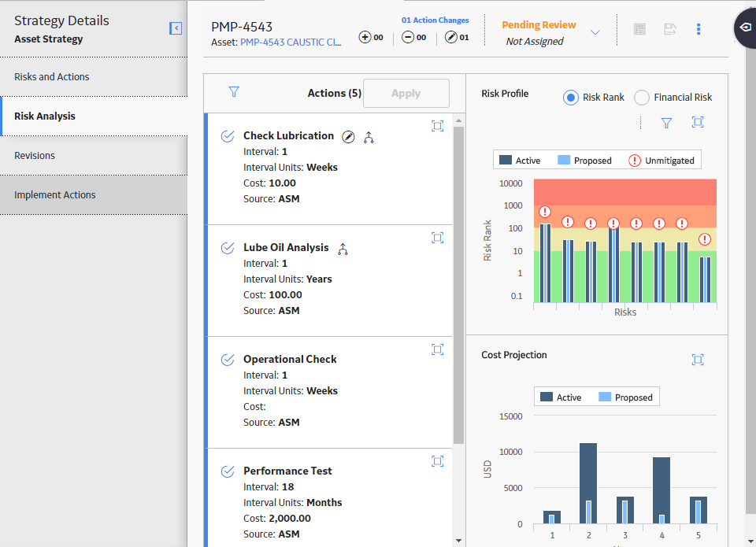756x547 pixels.
Task: Open the PMP-4543 CAUSTIC asset link
Action: point(291,43)
